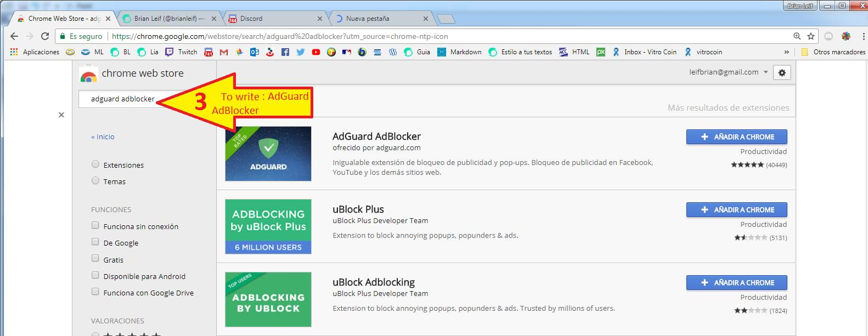Image resolution: width=868 pixels, height=336 pixels.
Task: Click the Discord extension icon
Action: click(828, 36)
